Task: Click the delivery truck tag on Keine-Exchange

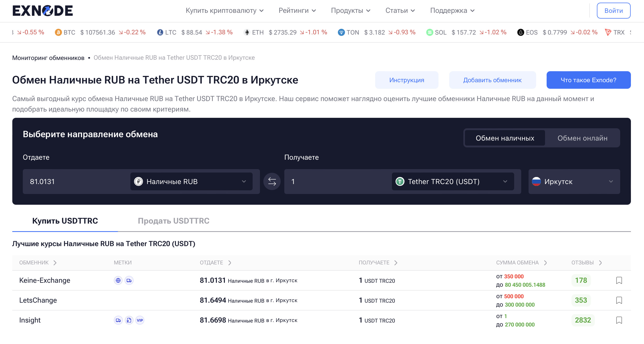Action: click(x=129, y=280)
